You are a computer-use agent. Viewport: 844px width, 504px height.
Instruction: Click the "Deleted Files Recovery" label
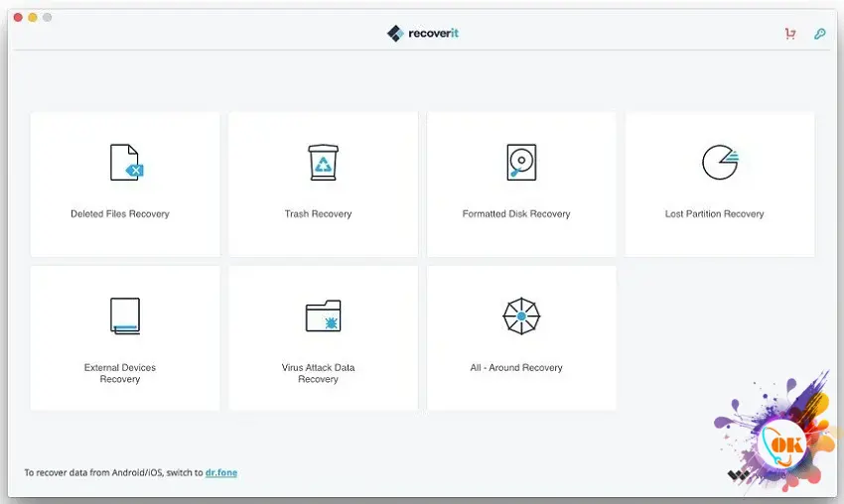pos(120,213)
